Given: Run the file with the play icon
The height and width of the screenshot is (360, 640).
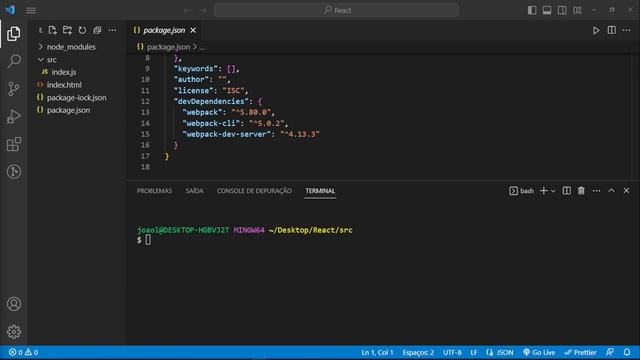Looking at the screenshot, I should pyautogui.click(x=596, y=30).
